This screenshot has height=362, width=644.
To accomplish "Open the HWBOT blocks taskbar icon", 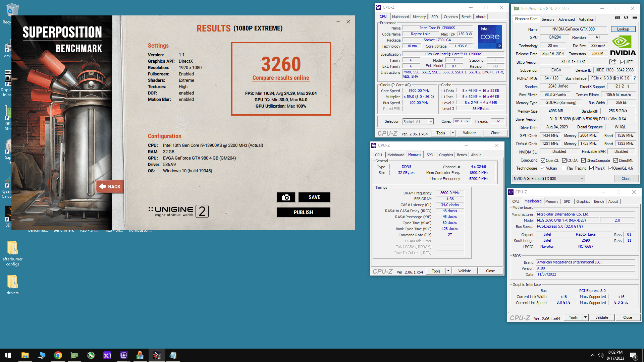I will pos(140,355).
